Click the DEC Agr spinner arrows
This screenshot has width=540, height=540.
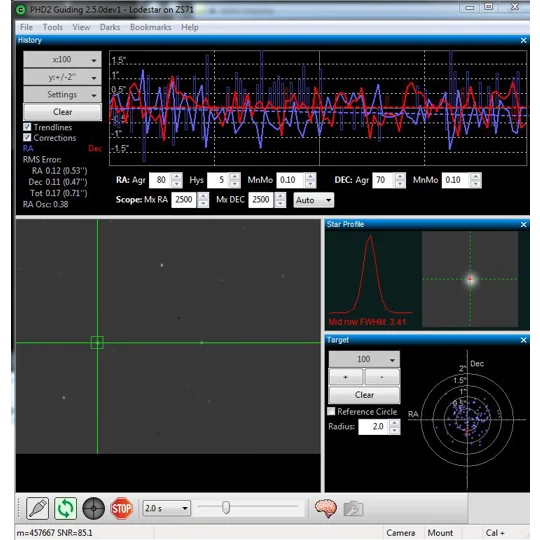(x=400, y=180)
